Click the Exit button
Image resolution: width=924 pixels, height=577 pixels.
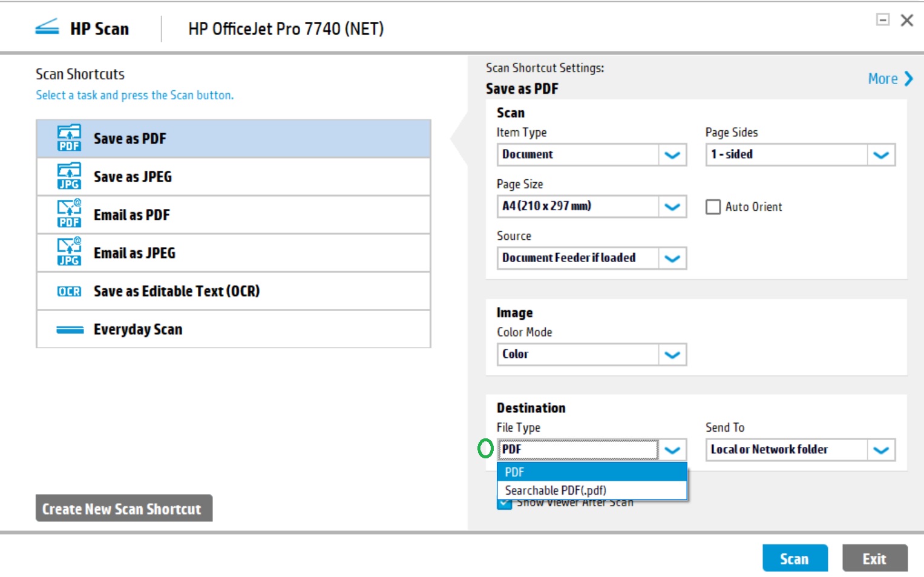874,558
